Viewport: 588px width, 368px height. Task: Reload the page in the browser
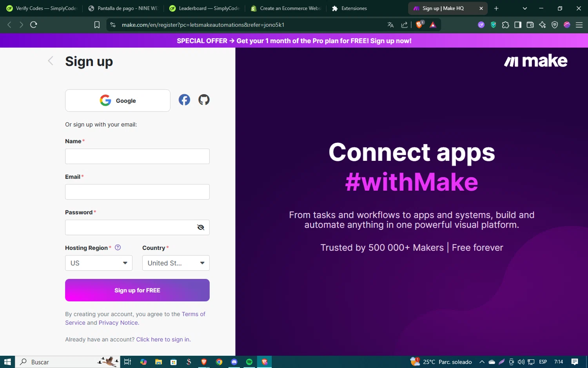coord(34,25)
